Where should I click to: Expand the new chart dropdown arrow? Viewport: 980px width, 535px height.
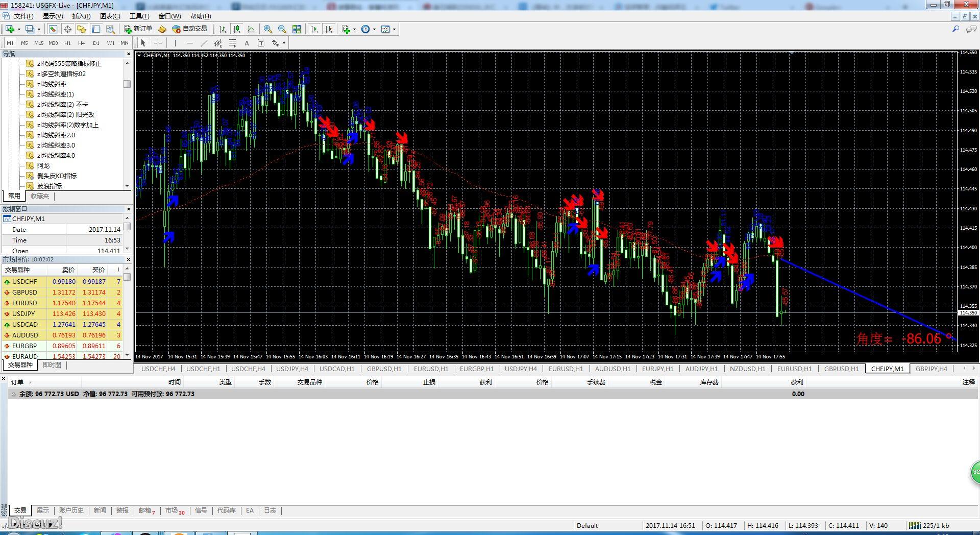coord(19,29)
